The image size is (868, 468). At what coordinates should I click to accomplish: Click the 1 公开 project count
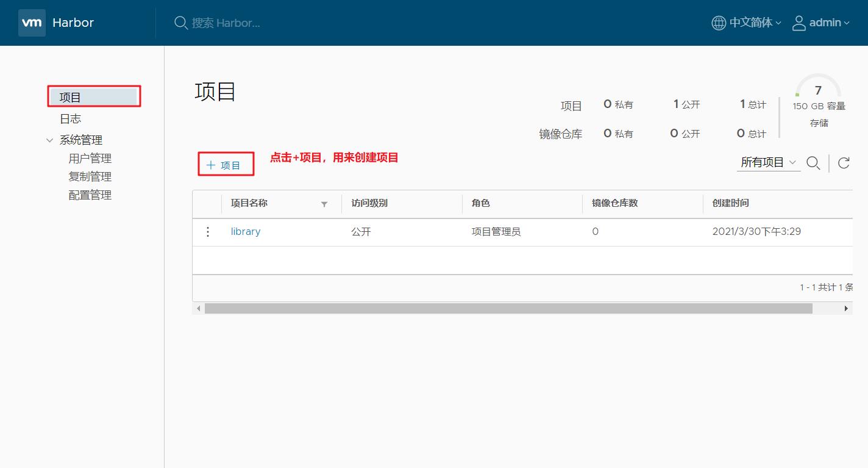(x=686, y=104)
